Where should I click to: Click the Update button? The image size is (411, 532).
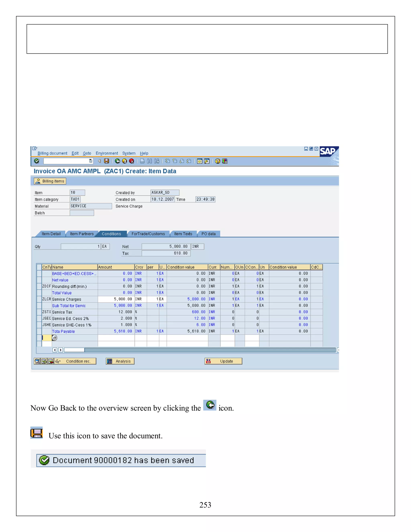(x=223, y=361)
